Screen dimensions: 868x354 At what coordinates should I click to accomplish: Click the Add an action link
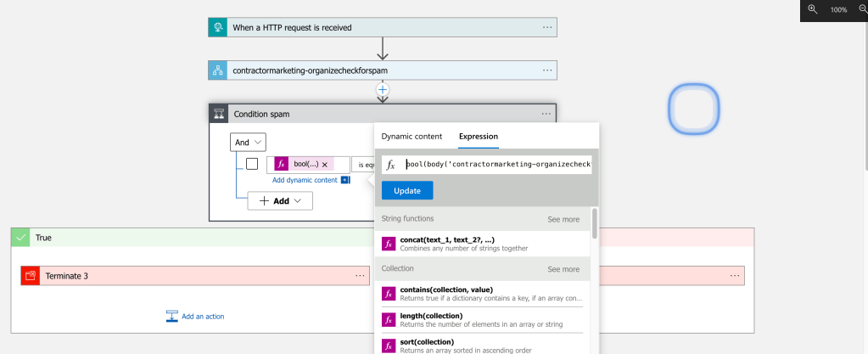click(x=203, y=317)
